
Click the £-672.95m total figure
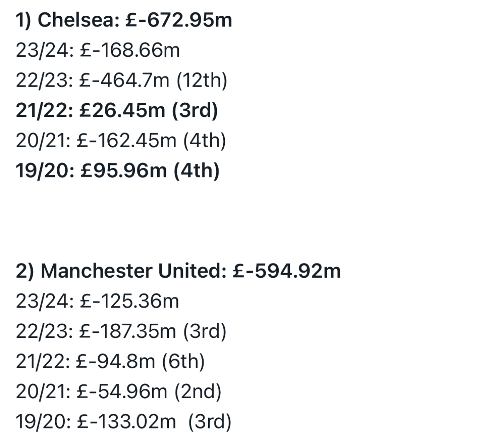179,21
